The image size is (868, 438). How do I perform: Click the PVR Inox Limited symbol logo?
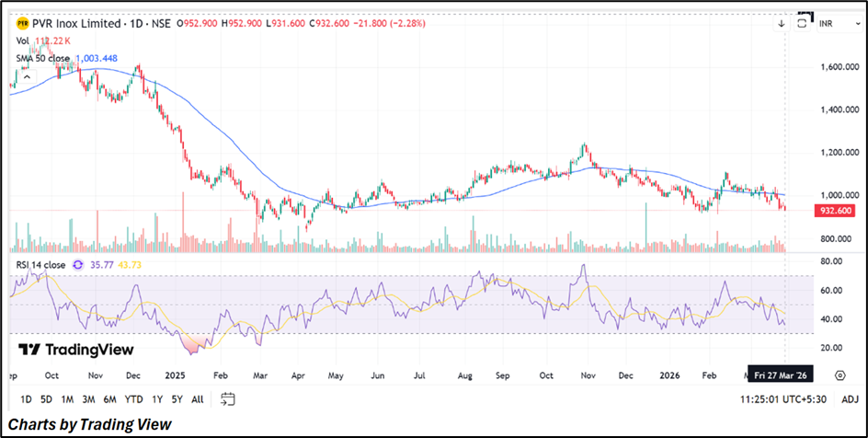tap(22, 23)
